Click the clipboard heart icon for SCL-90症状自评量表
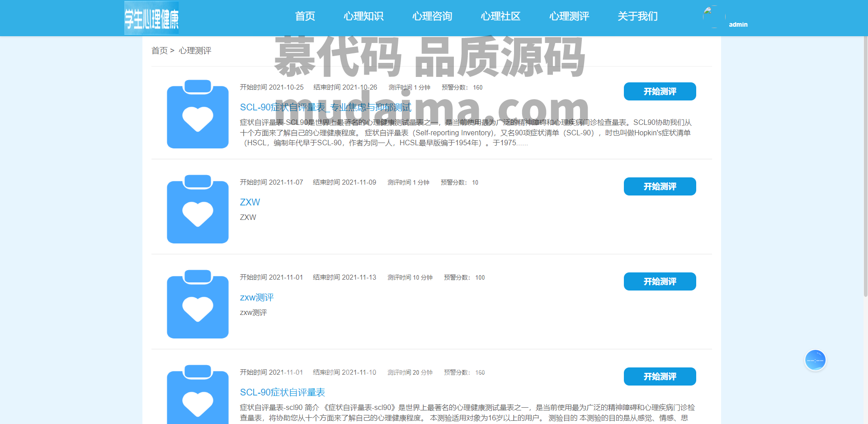This screenshot has width=868, height=424. (x=198, y=395)
